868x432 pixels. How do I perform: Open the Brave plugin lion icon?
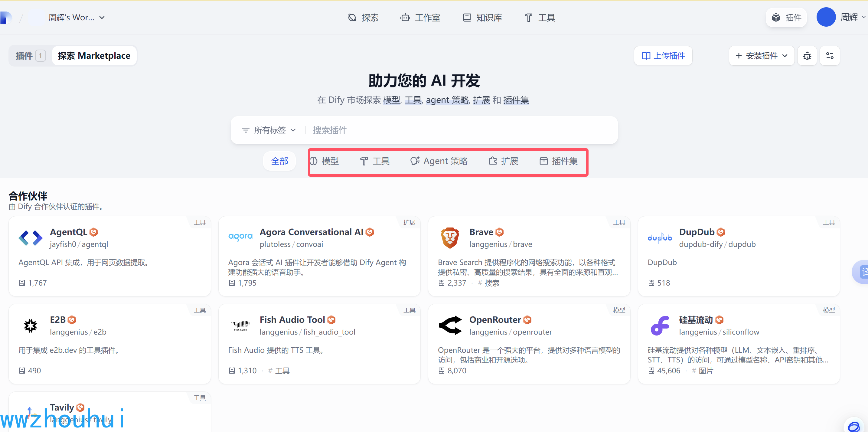pos(450,238)
